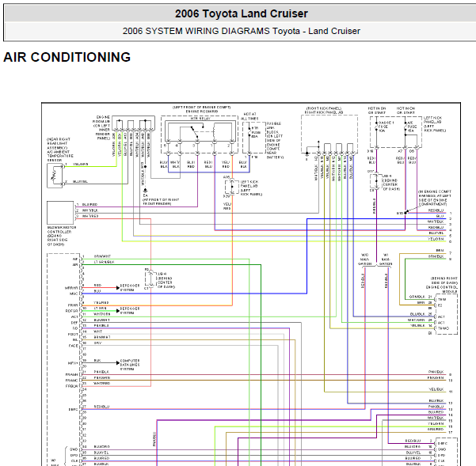
Task: Select the 'ENGINE ROOM R/B' label above the relay
Action: pos(202,112)
